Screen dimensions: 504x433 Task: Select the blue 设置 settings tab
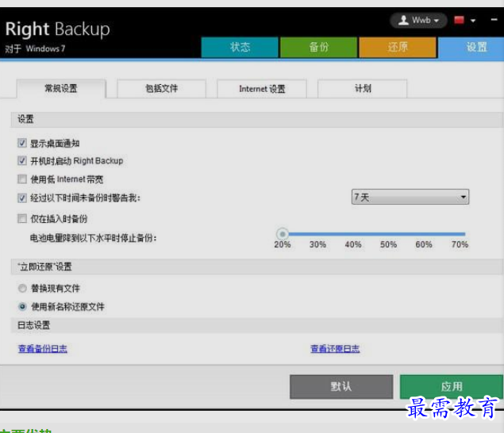pyautogui.click(x=472, y=48)
